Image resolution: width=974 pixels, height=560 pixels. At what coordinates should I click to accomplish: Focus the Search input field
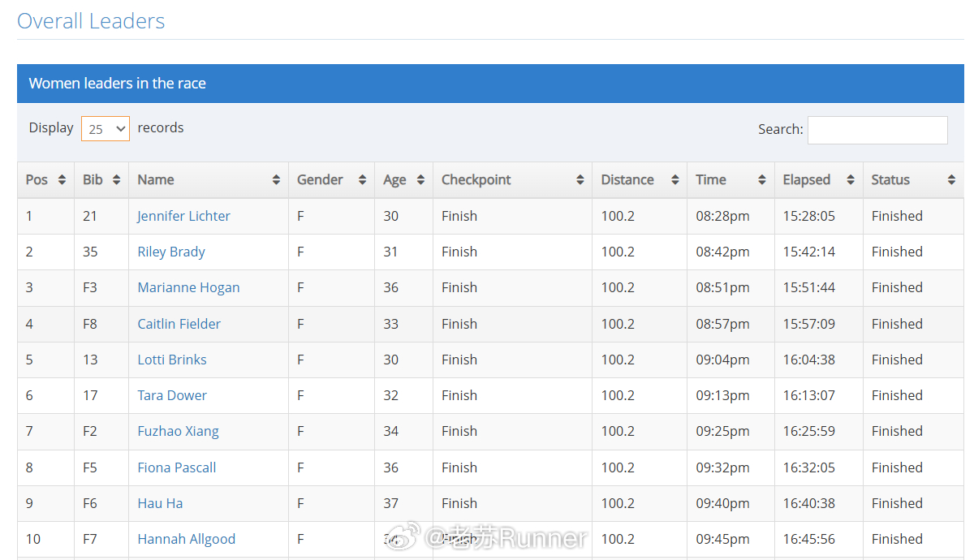(877, 130)
